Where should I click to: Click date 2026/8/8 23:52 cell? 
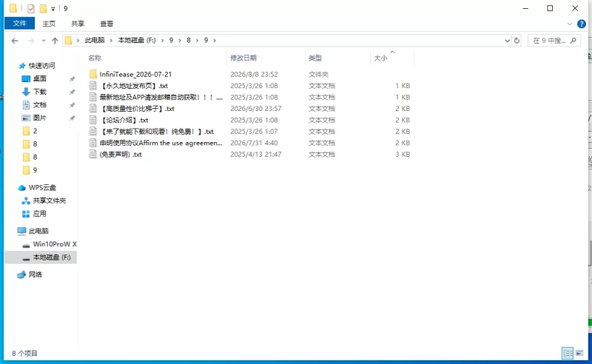coord(254,75)
